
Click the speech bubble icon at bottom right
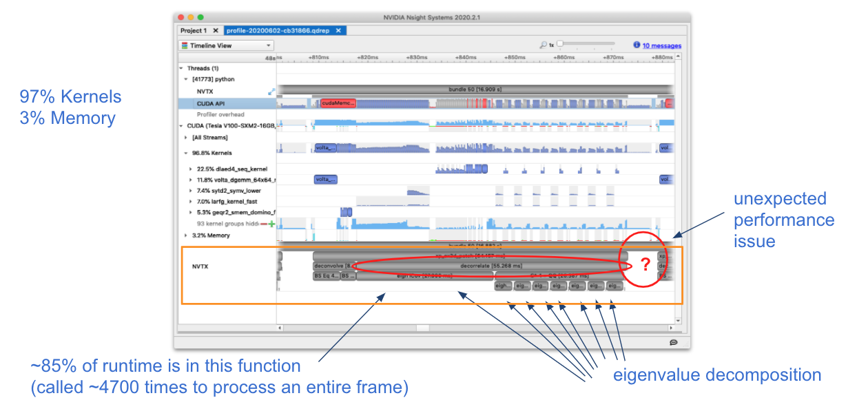coord(674,342)
